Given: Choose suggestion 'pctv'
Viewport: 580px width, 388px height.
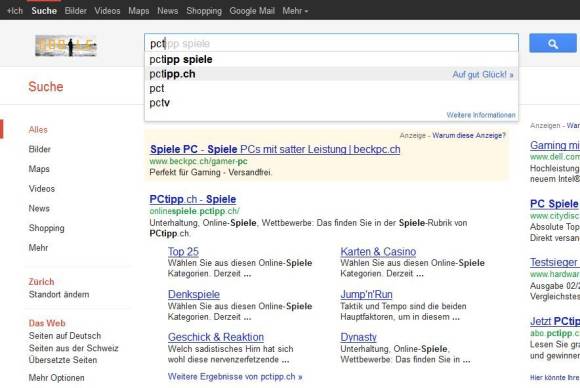Looking at the screenshot, I should (331, 103).
